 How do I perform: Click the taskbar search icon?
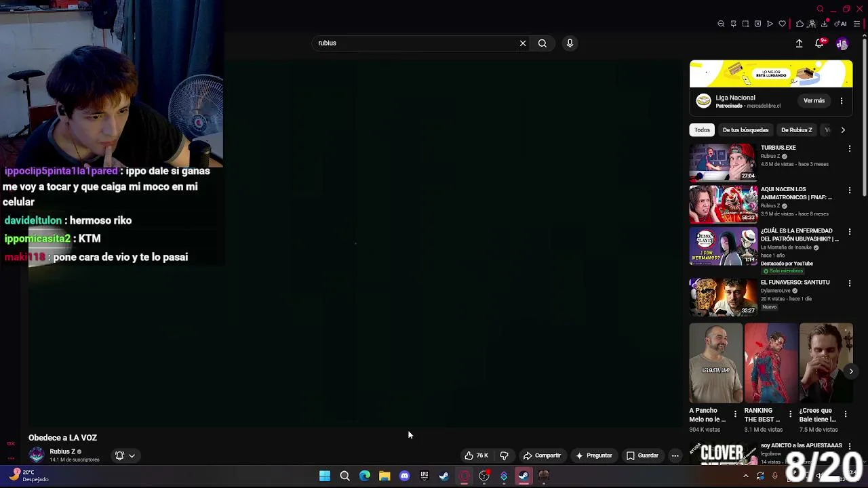tap(344, 476)
